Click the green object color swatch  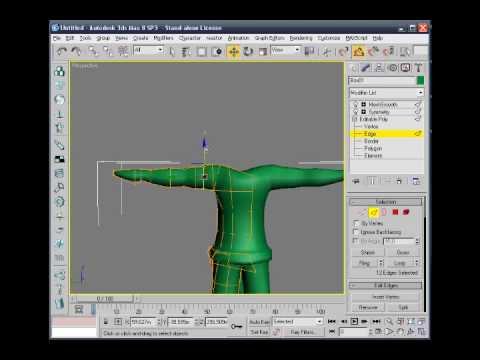[420, 80]
